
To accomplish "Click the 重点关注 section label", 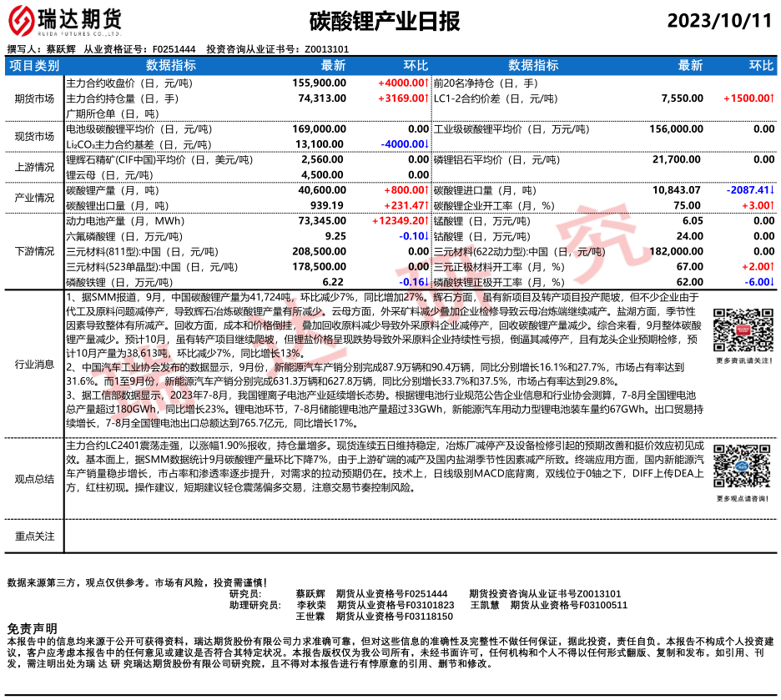I will [x=34, y=536].
